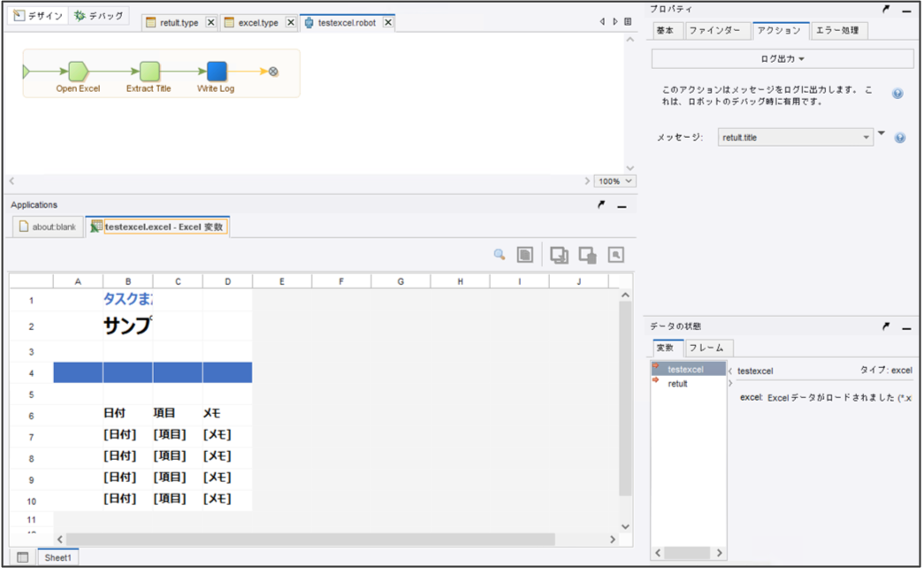This screenshot has height=575, width=924.
Task: Close the excel.type tab
Action: click(x=291, y=22)
